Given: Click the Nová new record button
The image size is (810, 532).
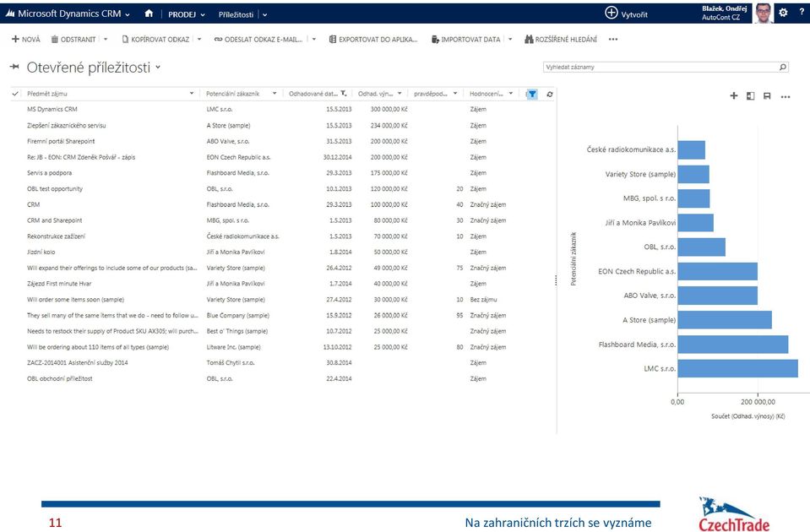Looking at the screenshot, I should 26,39.
